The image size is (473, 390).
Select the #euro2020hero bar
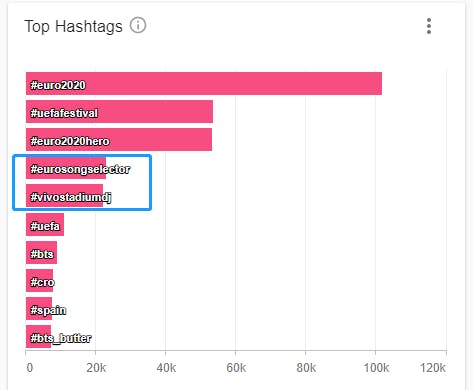pyautogui.click(x=119, y=140)
